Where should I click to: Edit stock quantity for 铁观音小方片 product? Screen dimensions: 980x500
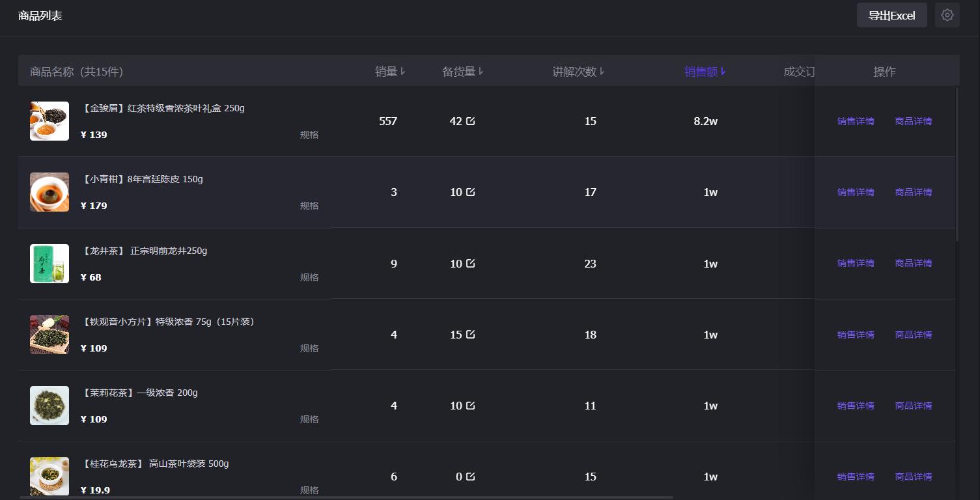(x=471, y=335)
